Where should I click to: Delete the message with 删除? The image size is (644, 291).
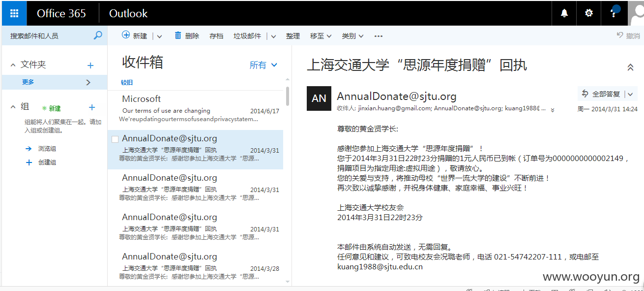187,35
